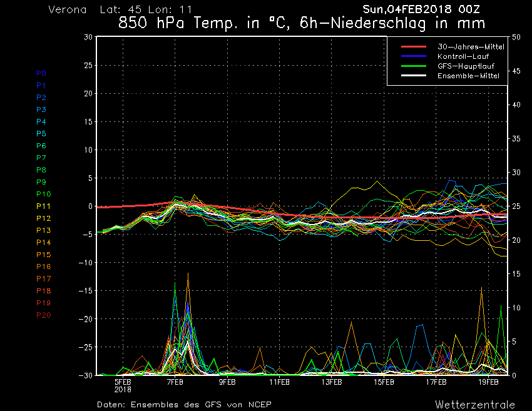
Task: Click the 15FEB date axis label
Action: pos(384,382)
